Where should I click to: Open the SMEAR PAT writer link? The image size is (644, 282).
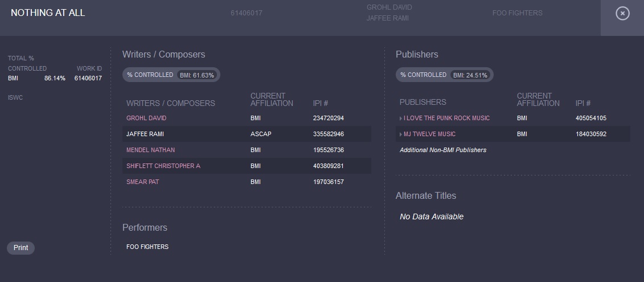pos(142,182)
